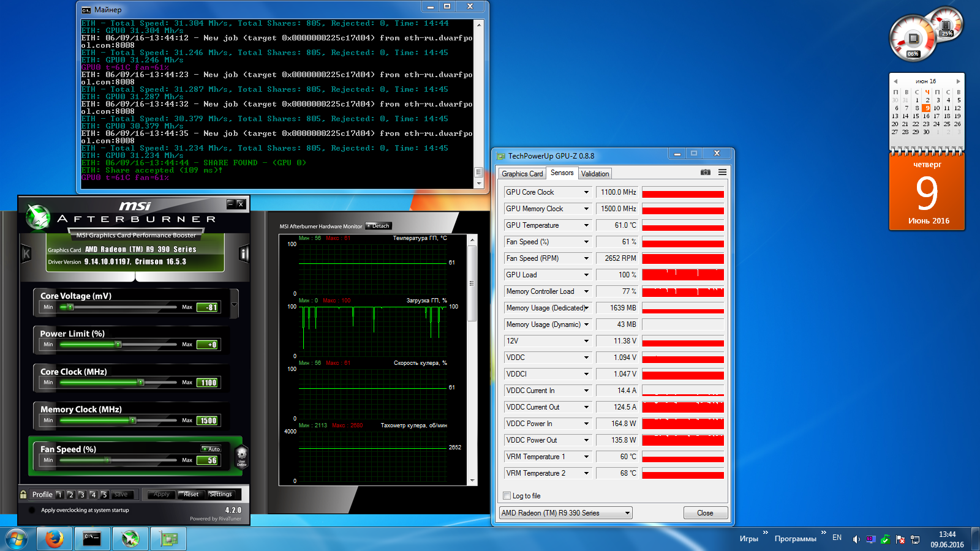This screenshot has width=980, height=551.
Task: Open the Fan Speed (RPM) dropdown
Action: [586, 258]
